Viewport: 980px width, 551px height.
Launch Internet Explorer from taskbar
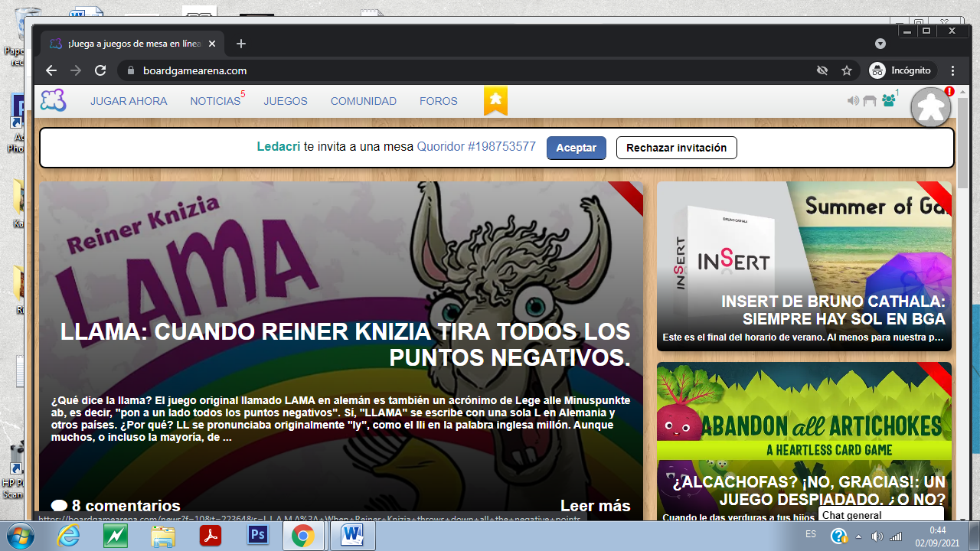pos(69,536)
